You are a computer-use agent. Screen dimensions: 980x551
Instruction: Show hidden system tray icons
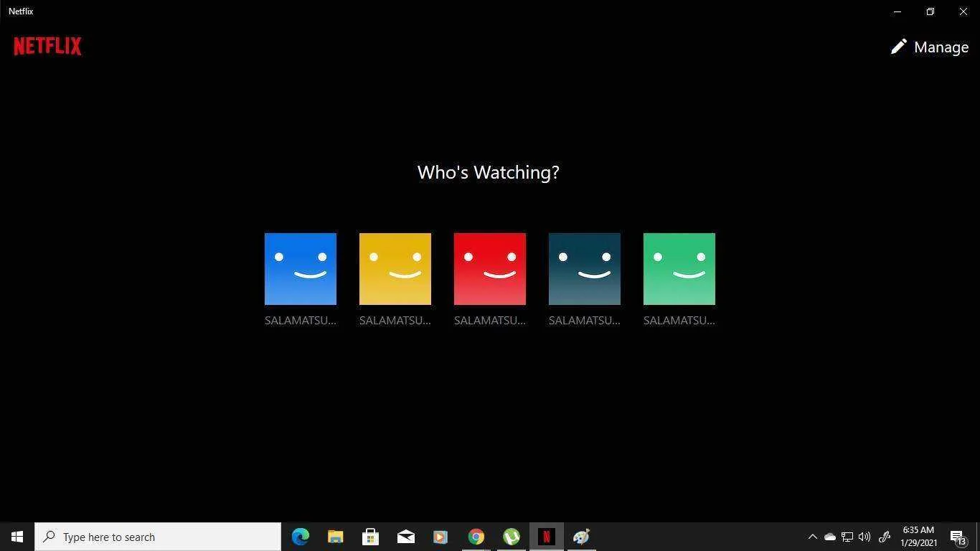pyautogui.click(x=813, y=537)
